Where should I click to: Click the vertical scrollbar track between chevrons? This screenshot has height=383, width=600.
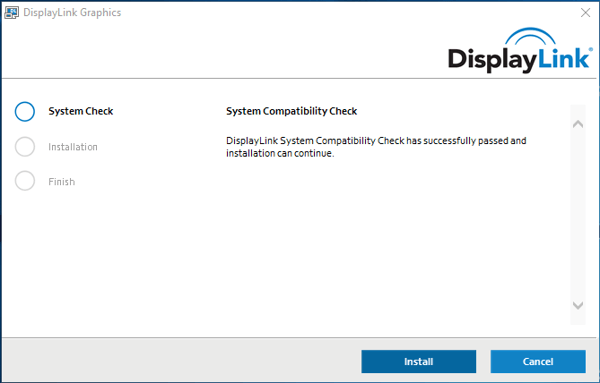(578, 215)
